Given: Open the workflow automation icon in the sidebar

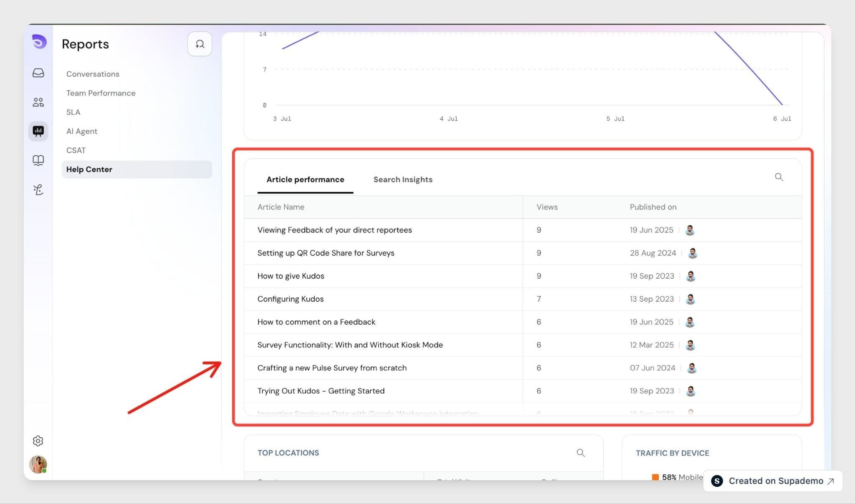Looking at the screenshot, I should pyautogui.click(x=38, y=190).
